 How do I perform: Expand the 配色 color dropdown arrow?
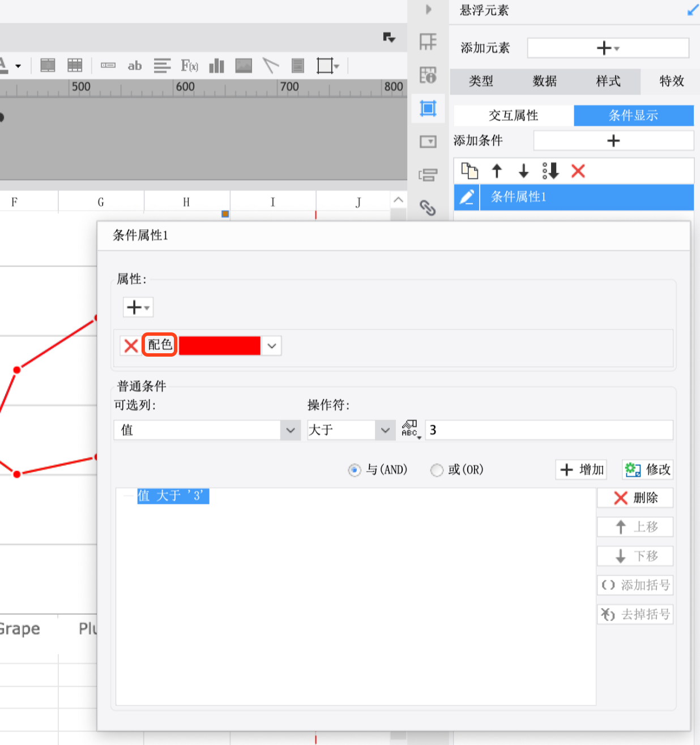tap(272, 346)
